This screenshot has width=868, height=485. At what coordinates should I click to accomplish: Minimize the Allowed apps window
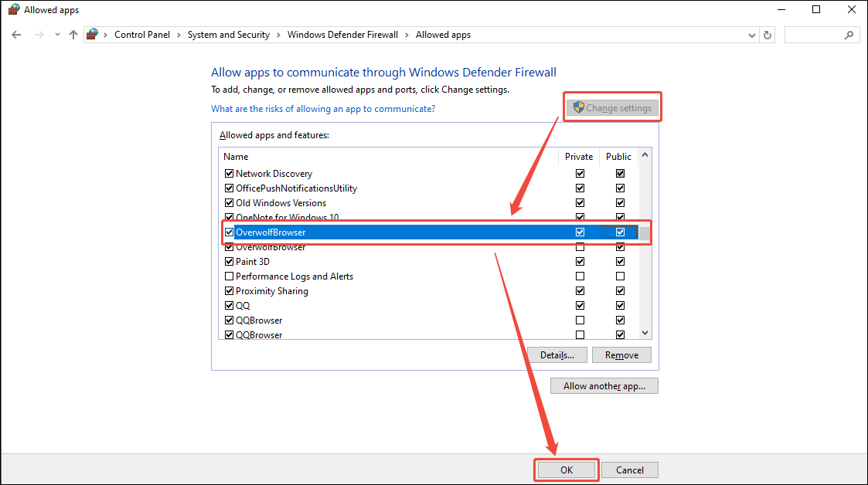[781, 9]
